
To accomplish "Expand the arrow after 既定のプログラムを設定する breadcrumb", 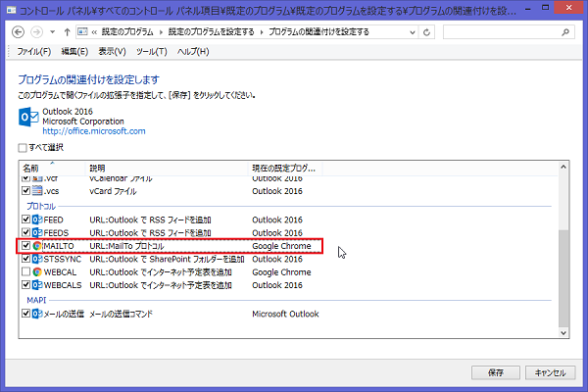I will pos(262,32).
